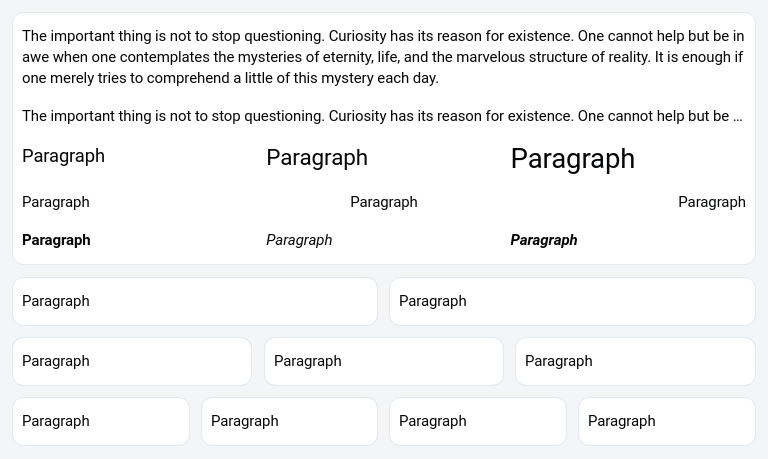768x459 pixels.
Task: Select the smallest Paragraph in the size row
Action: 63,156
